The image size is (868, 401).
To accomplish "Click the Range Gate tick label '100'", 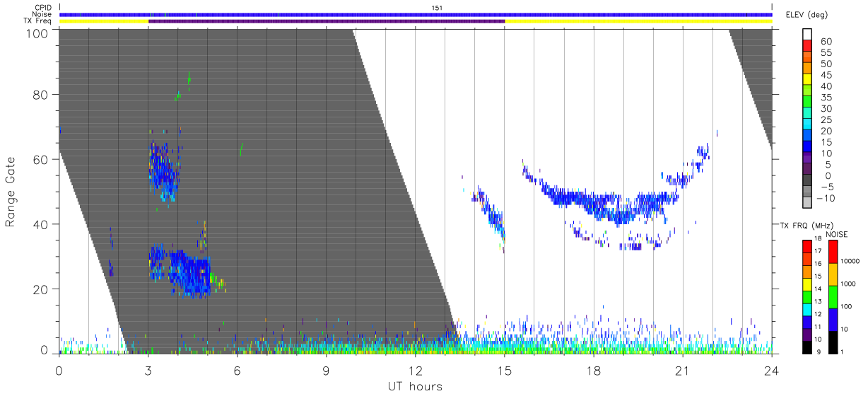I will tap(37, 33).
